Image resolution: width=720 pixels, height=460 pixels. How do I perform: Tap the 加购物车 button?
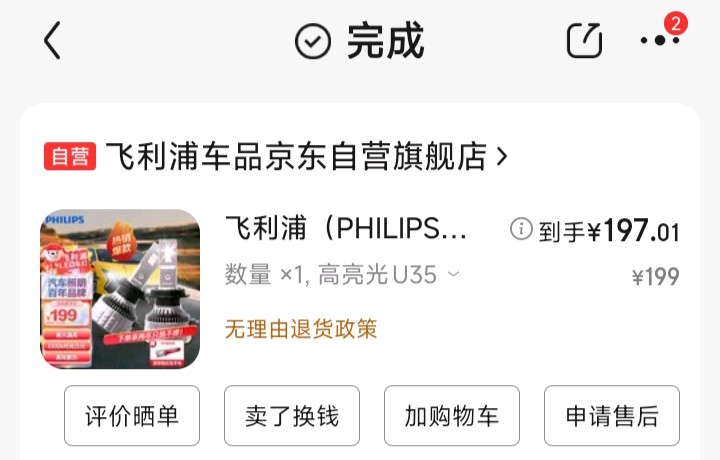[x=452, y=415]
